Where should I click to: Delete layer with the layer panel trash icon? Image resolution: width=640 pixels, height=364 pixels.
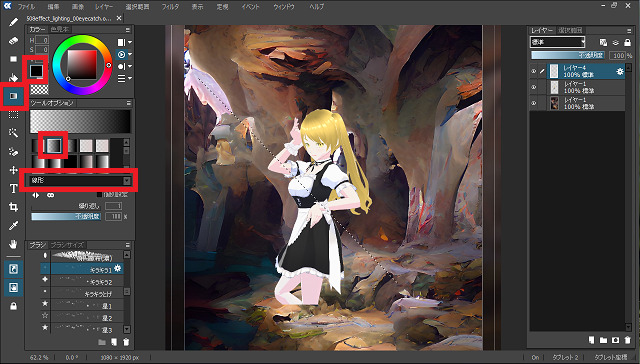(x=628, y=340)
